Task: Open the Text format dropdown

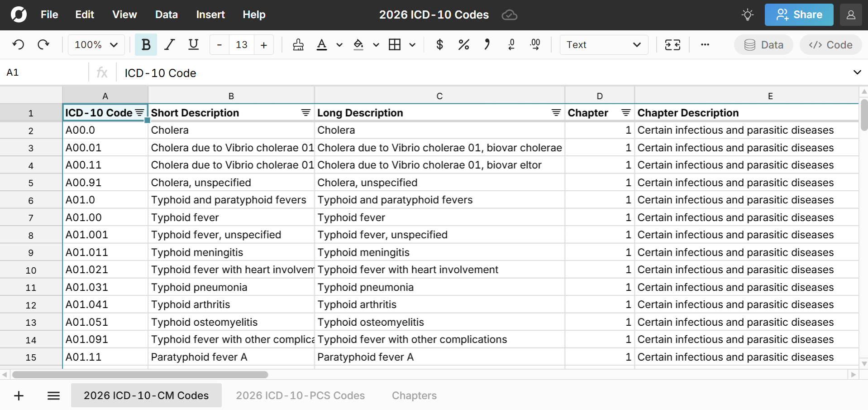Action: click(x=603, y=44)
